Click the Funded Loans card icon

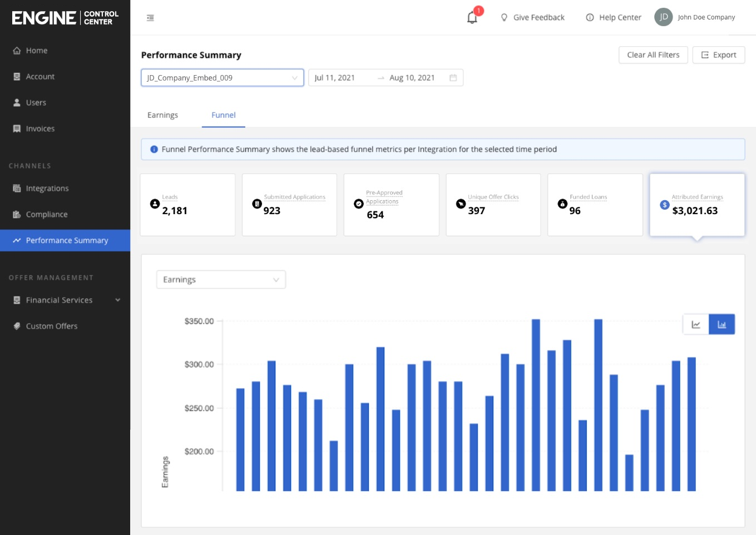point(562,204)
